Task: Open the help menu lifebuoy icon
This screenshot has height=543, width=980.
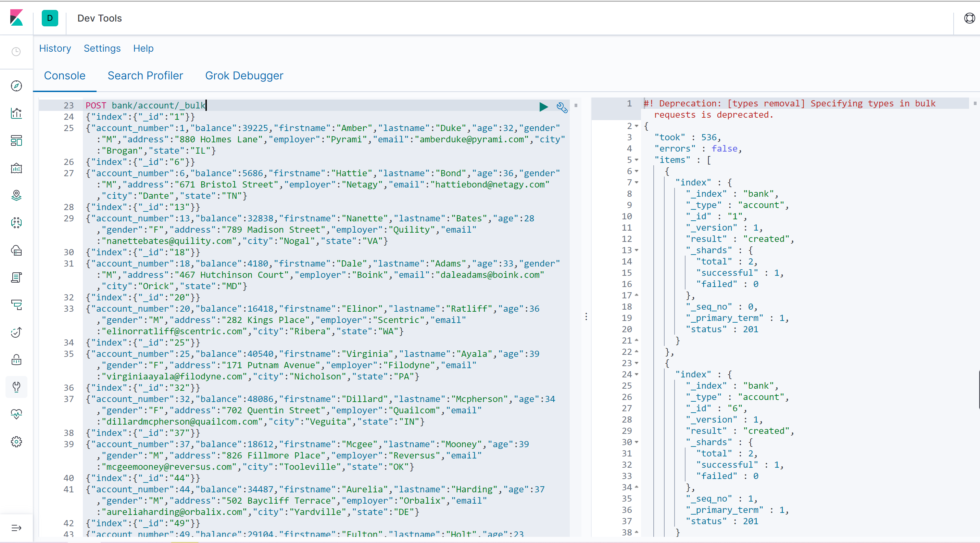Action: click(969, 18)
